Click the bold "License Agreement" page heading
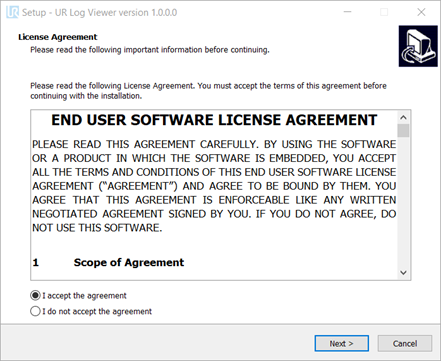Viewport: 441px width, 361px height. point(58,37)
